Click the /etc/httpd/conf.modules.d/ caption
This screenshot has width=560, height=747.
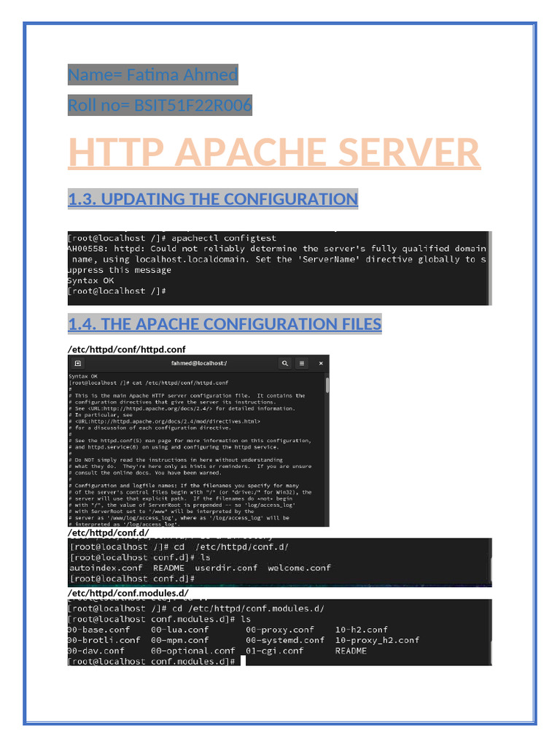tap(128, 593)
